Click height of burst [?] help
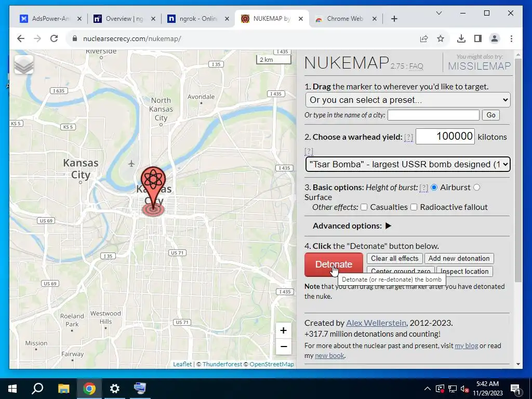Viewport: 532px width, 399px height. [x=423, y=188]
